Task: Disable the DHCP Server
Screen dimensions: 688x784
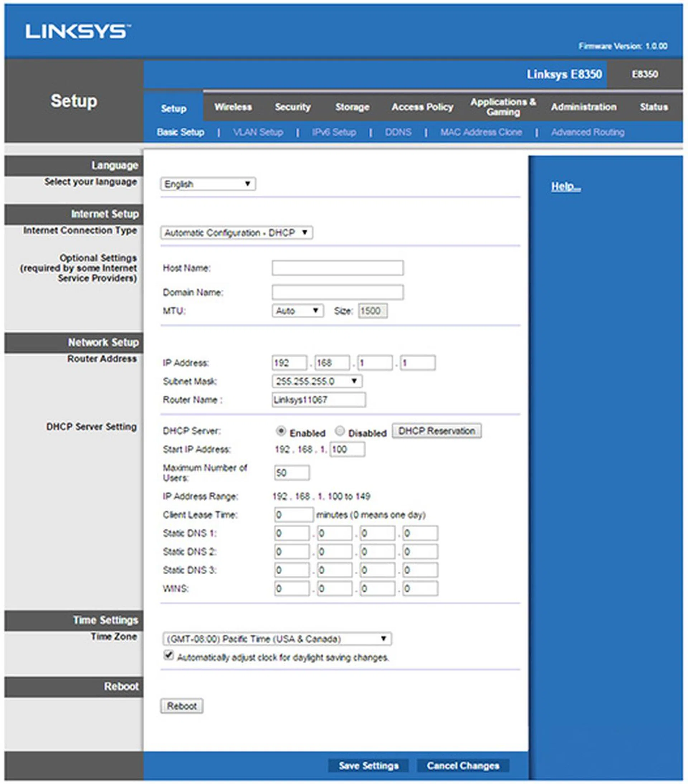Action: coord(339,432)
